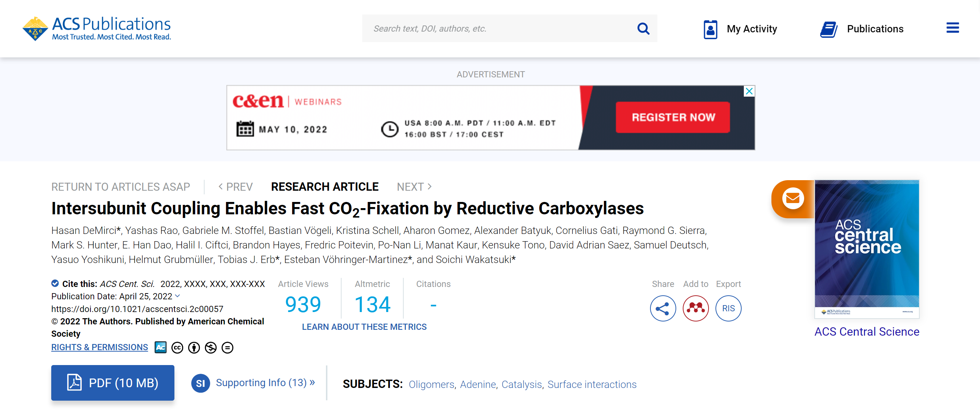This screenshot has width=980, height=417.
Task: Close the C&EN webinar advertisement
Action: pos(749,91)
